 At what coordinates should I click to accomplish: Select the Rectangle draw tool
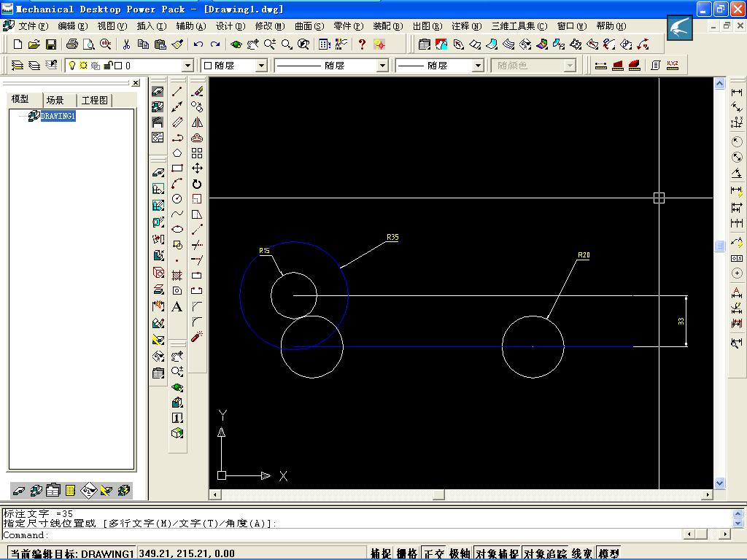[x=177, y=168]
